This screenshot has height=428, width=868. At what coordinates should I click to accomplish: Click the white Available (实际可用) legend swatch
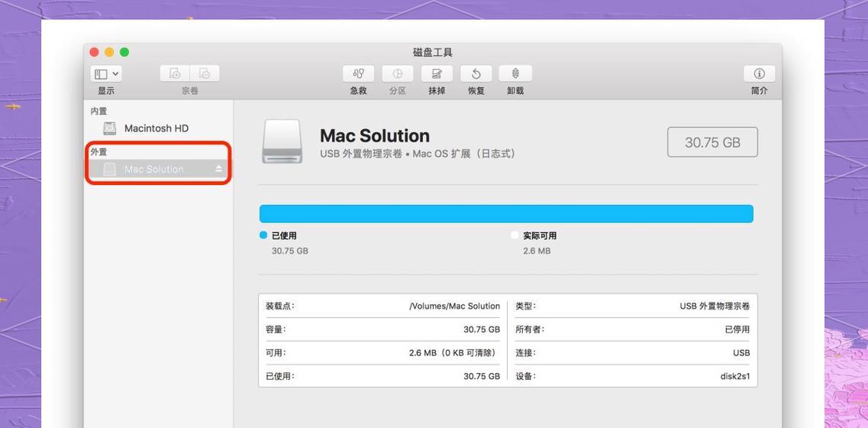[x=515, y=235]
